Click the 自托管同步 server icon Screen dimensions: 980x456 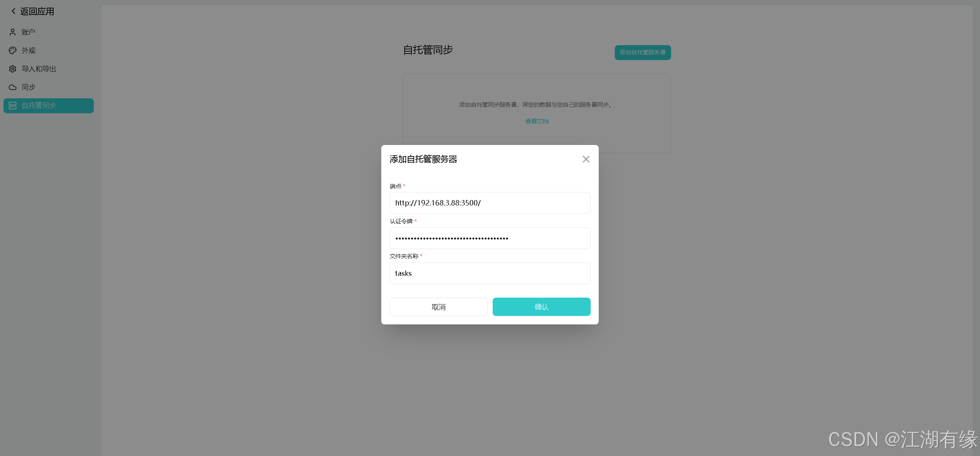(x=12, y=106)
